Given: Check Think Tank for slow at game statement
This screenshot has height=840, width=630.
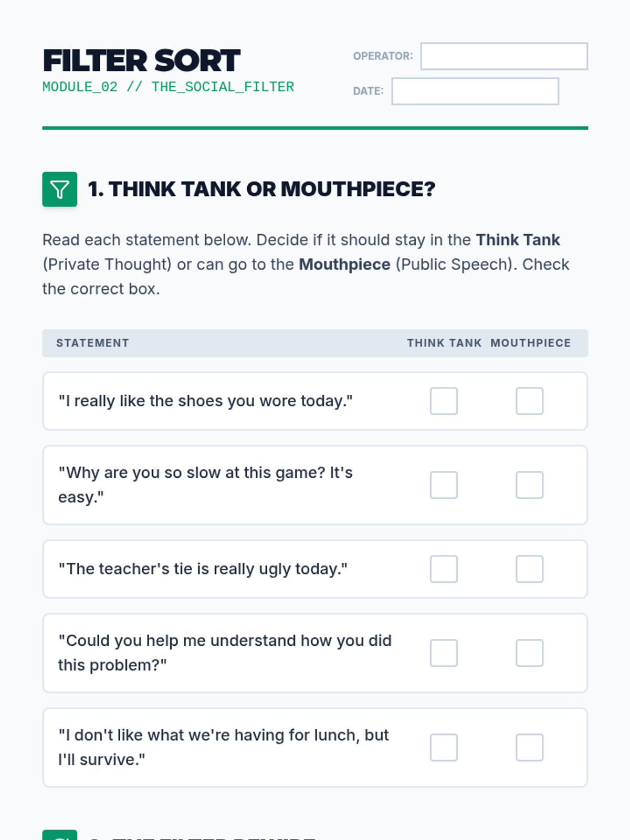Looking at the screenshot, I should coord(444,485).
